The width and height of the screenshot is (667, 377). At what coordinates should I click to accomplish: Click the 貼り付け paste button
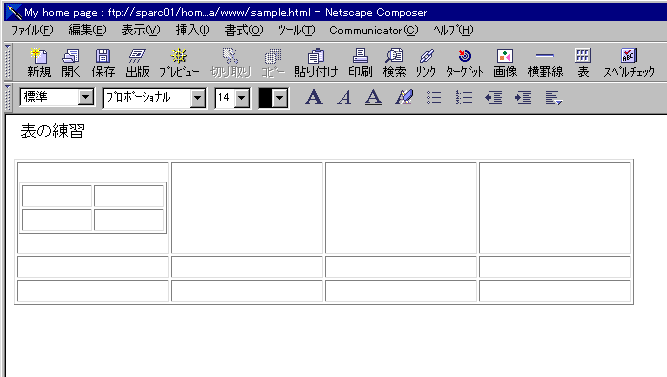tap(316, 63)
